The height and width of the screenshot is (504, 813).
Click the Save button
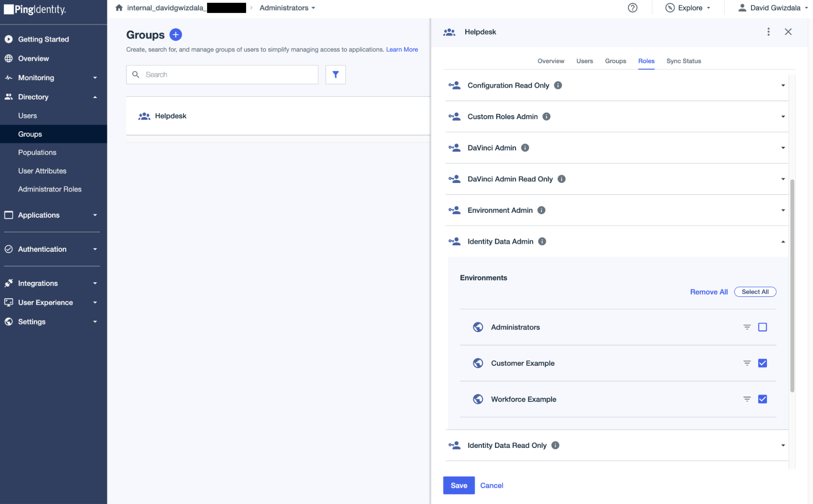pyautogui.click(x=459, y=484)
